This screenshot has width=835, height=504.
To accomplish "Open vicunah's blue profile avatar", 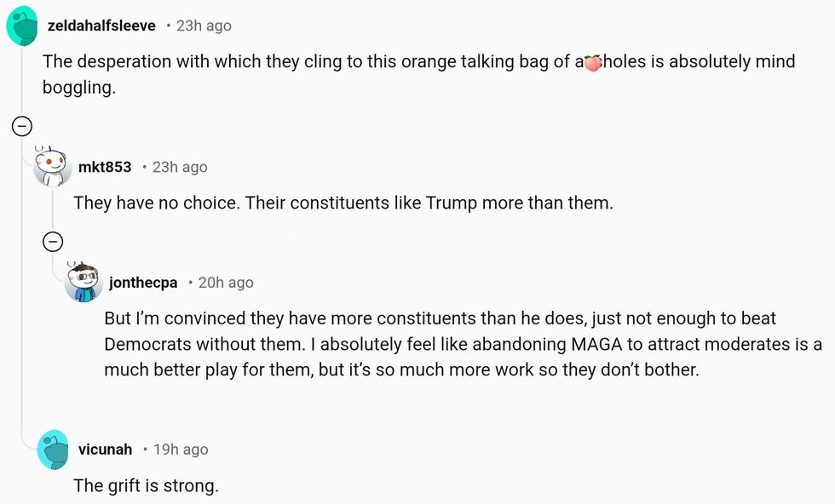I will (x=53, y=449).
